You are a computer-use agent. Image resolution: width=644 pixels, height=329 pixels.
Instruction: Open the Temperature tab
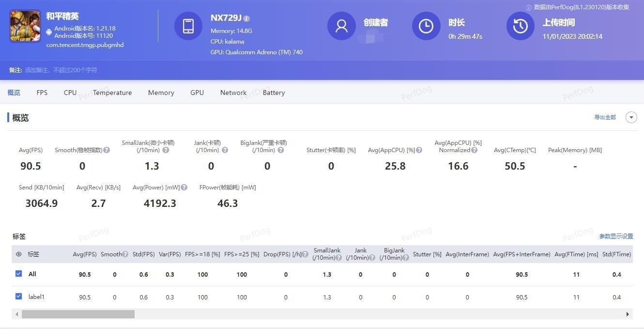click(112, 93)
